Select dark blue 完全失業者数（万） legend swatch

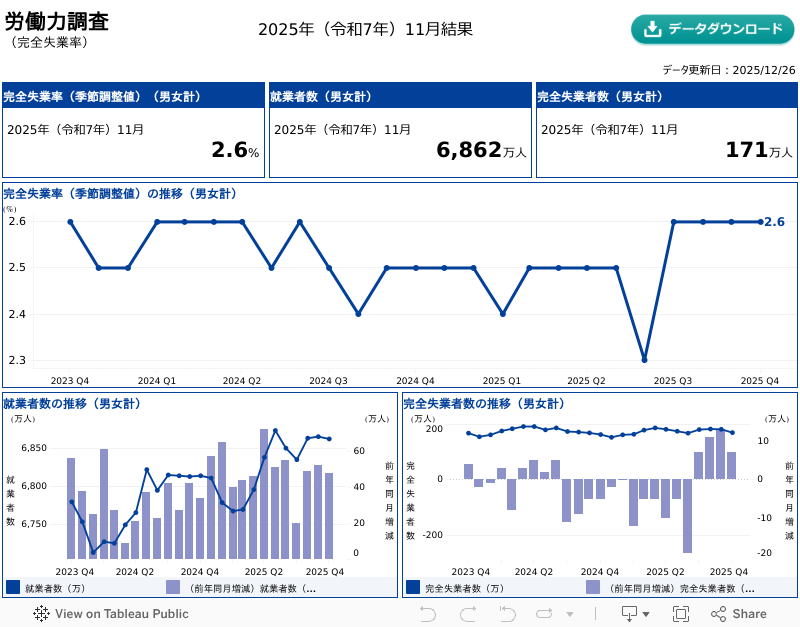click(x=413, y=588)
